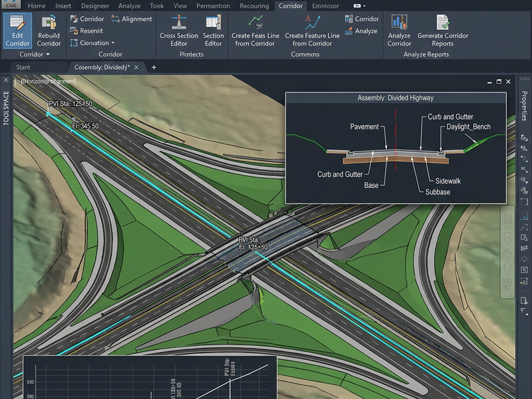Click the boxed K icon in right sidebar
The height and width of the screenshot is (399, 532).
coord(524,270)
